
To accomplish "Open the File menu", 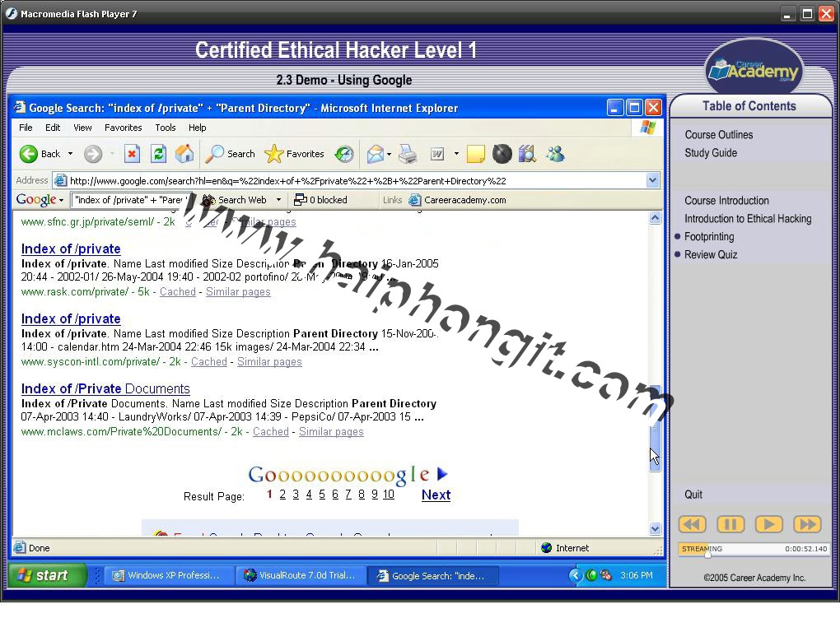I will (26, 128).
